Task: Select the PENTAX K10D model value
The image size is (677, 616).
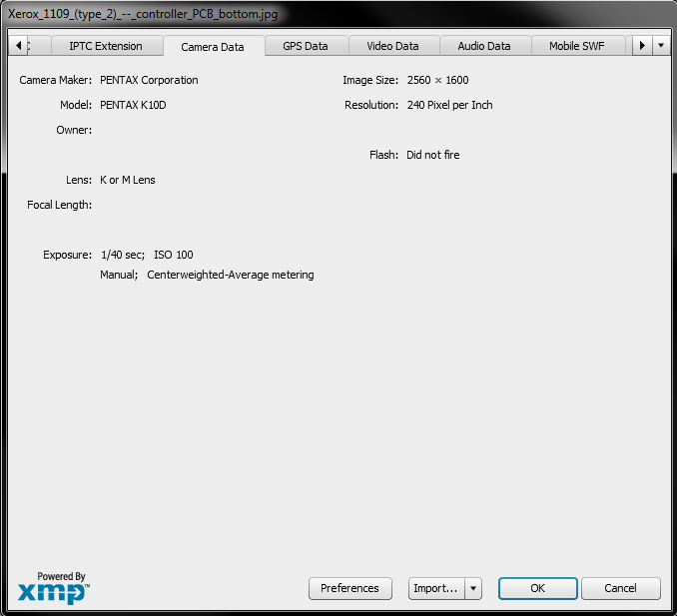Action: tap(133, 105)
